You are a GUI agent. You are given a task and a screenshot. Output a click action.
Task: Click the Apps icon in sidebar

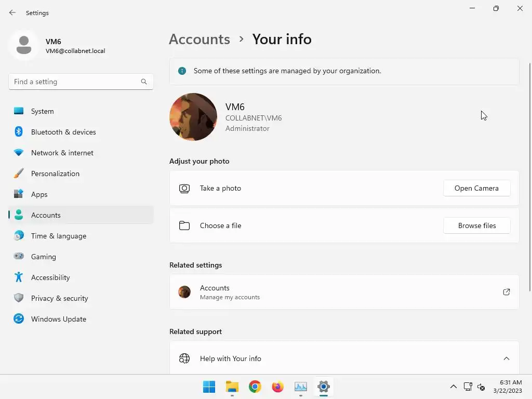coord(19,194)
